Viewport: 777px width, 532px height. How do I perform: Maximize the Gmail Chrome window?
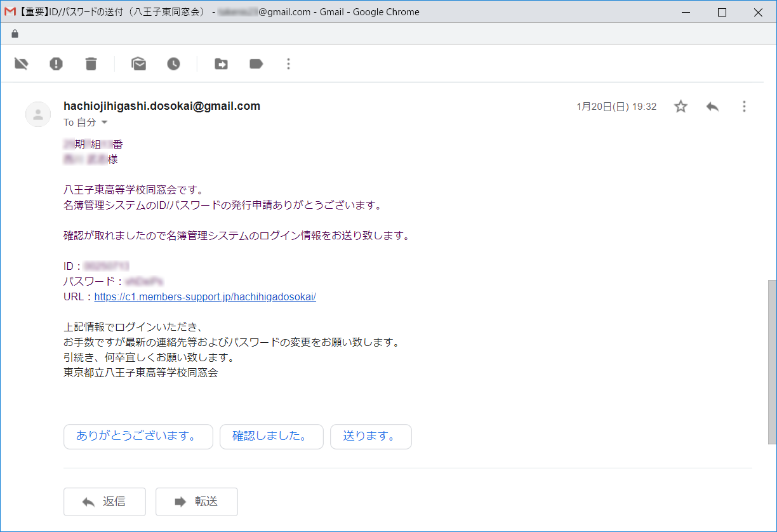coord(722,12)
